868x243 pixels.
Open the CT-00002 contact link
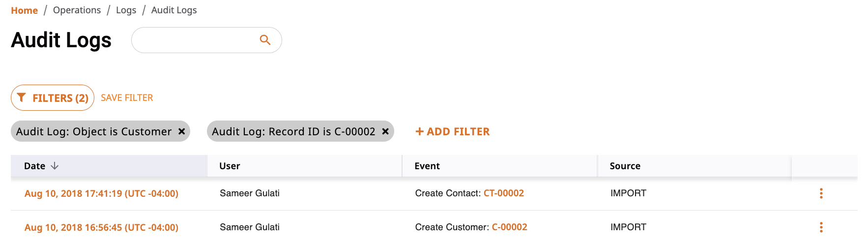pos(504,193)
